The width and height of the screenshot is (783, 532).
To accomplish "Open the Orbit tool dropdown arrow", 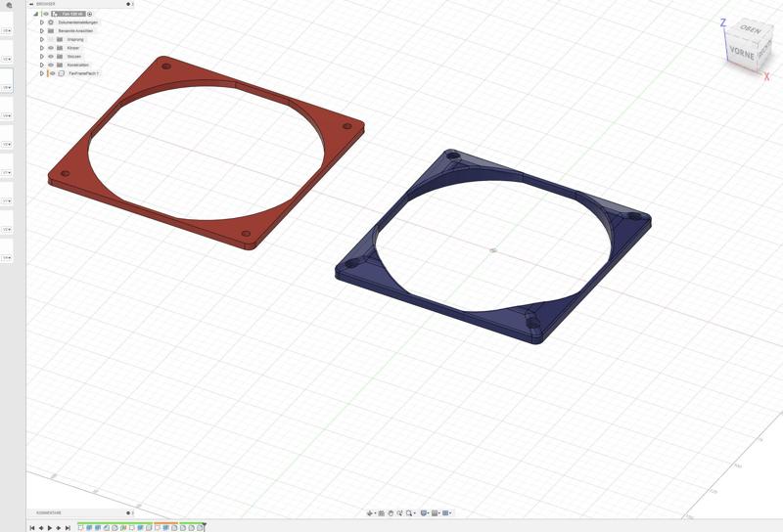I will pos(375,513).
